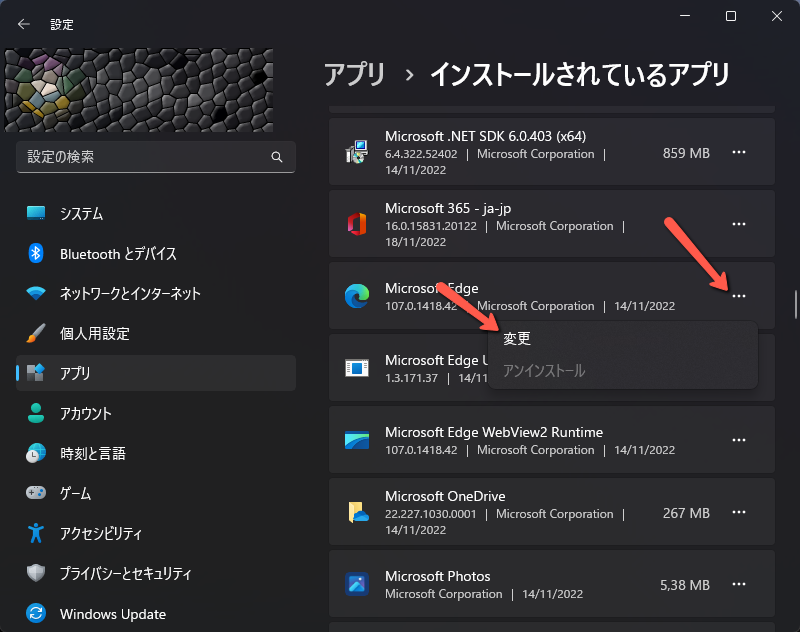800x632 pixels.
Task: Click the Microsoft Edge browser icon
Action: click(x=357, y=296)
